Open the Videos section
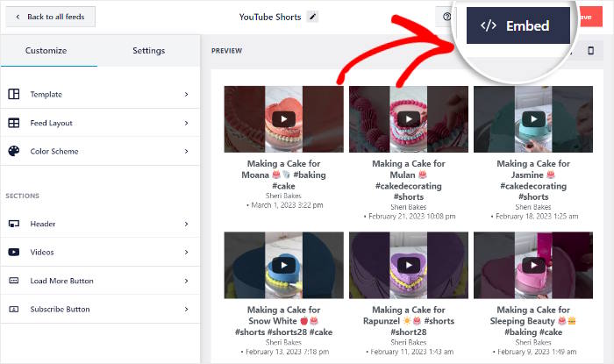Screen dimensions: 614x364 pyautogui.click(x=100, y=252)
